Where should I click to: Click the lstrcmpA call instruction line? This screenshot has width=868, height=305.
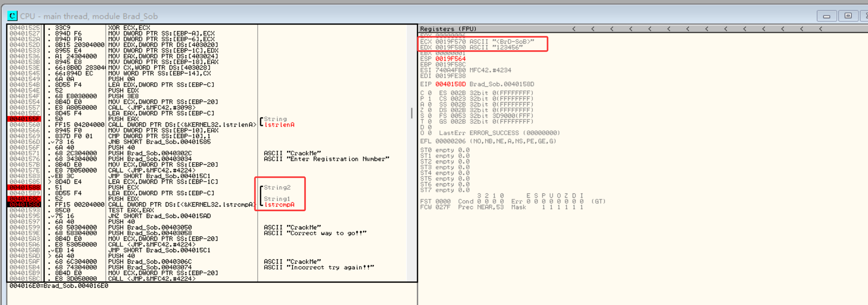[181, 205]
